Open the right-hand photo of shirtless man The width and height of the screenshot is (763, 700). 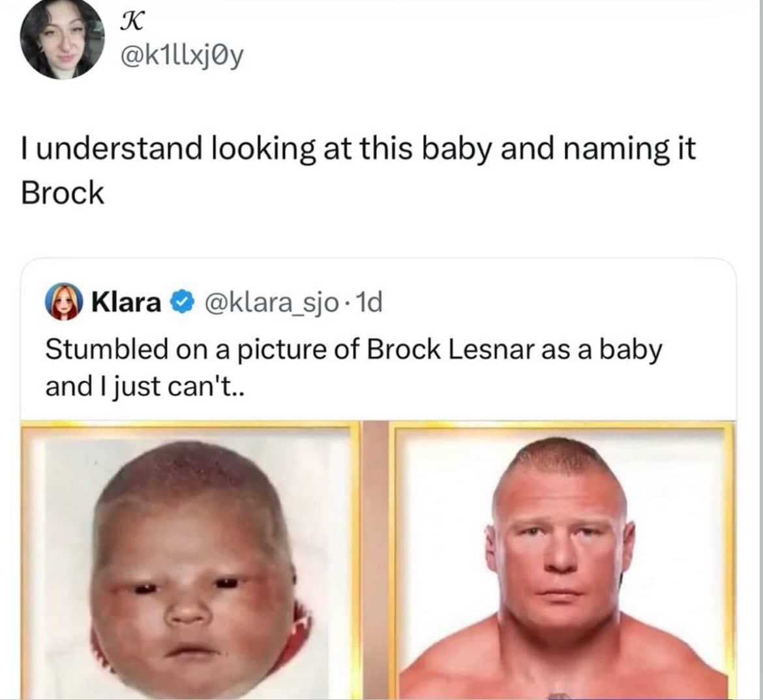pyautogui.click(x=561, y=561)
